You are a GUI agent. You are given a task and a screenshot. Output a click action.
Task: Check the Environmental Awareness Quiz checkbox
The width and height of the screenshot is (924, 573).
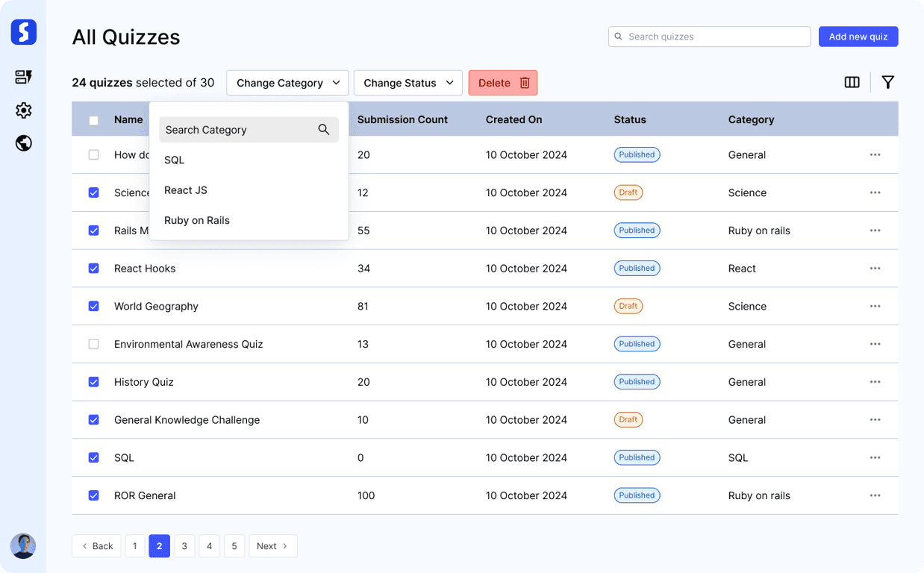point(93,344)
